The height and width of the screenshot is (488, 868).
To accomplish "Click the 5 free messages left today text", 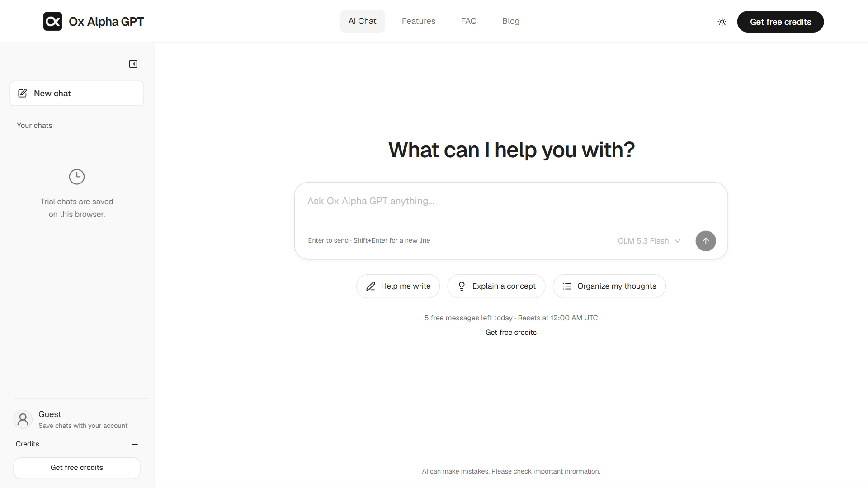I will pyautogui.click(x=468, y=318).
